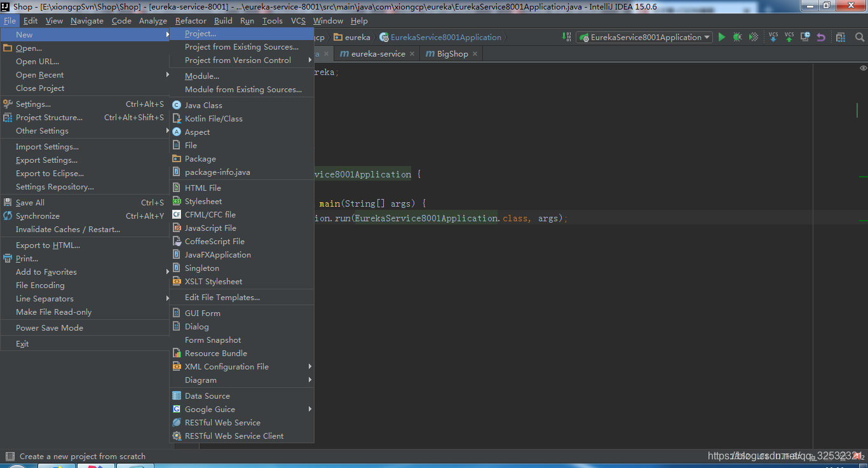Expand Other Settings submenu
Image resolution: width=868 pixels, height=468 pixels.
(x=85, y=130)
